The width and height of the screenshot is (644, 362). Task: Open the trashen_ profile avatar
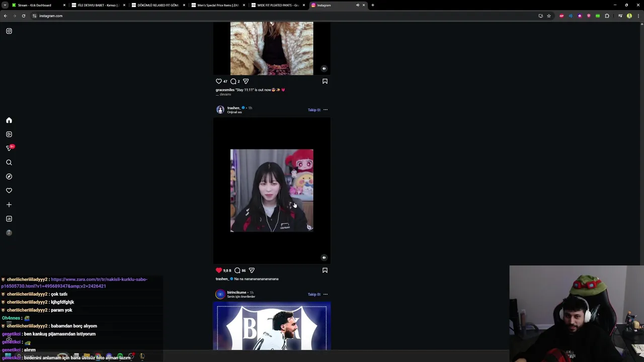(220, 110)
